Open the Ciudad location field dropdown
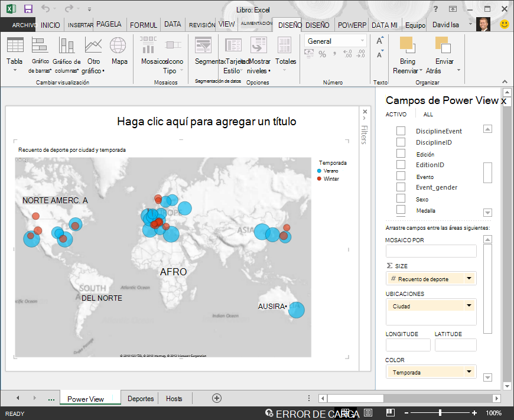Viewport: 514px width, 420px height. [469, 306]
